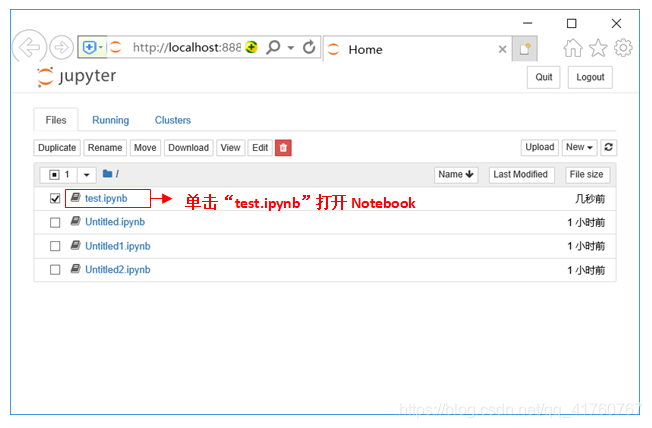Click the Edit button
Image resolution: width=652 pixels, height=428 pixels.
pyautogui.click(x=260, y=148)
